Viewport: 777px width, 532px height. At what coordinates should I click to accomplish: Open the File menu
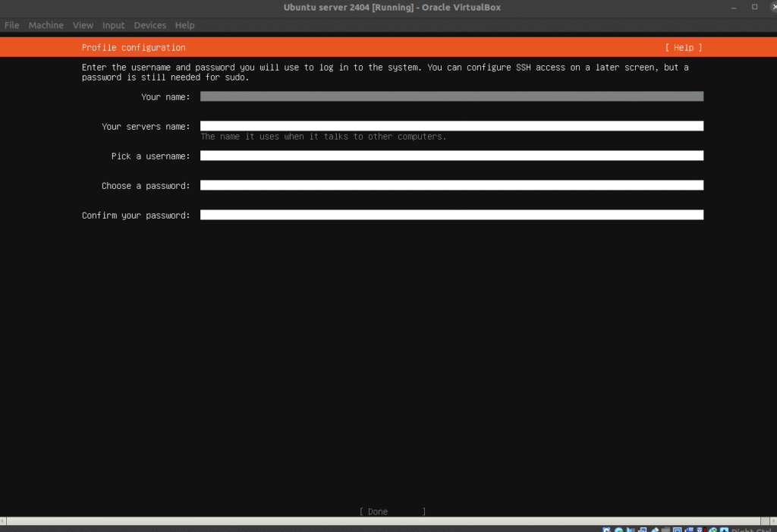11,25
